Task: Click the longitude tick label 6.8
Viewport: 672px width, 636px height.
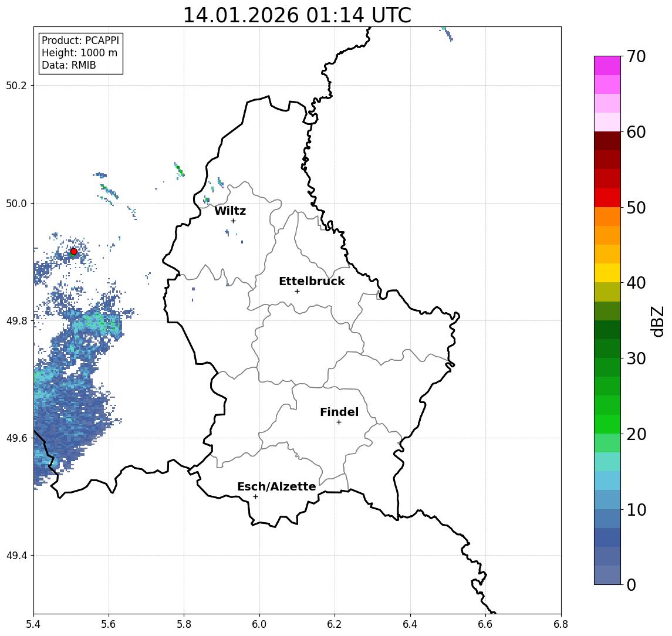Action: [x=560, y=624]
